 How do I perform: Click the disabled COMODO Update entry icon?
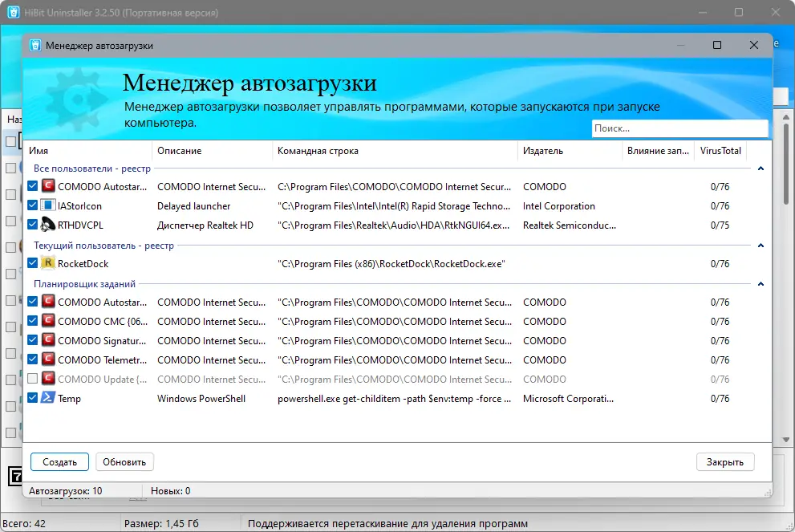[x=47, y=378]
